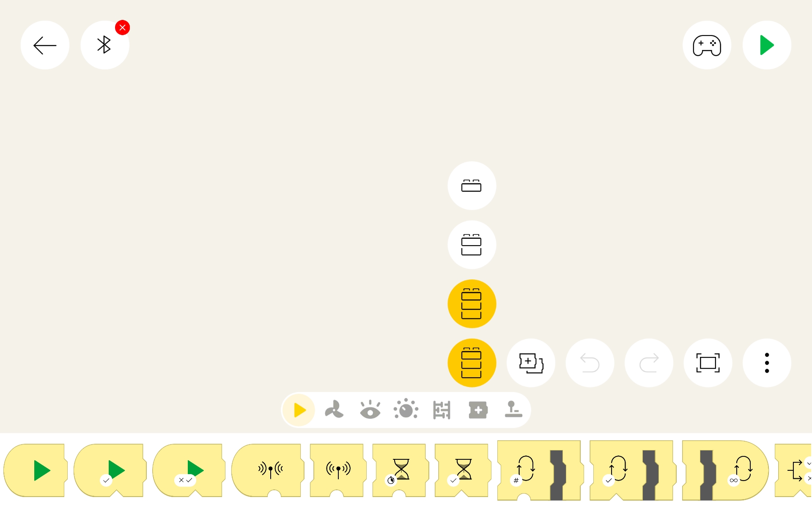812x508 pixels.
Task: Open the game controller remote view
Action: (707, 45)
